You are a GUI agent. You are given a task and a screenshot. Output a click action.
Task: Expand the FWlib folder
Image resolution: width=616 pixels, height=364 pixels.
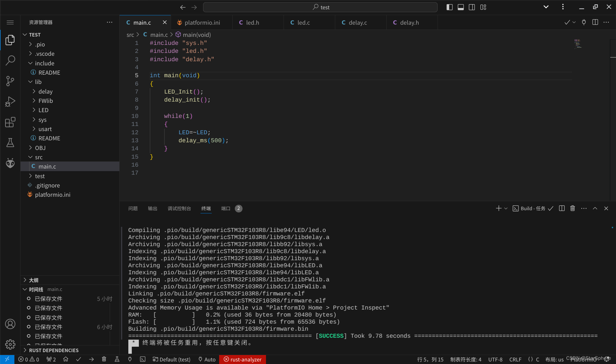46,101
